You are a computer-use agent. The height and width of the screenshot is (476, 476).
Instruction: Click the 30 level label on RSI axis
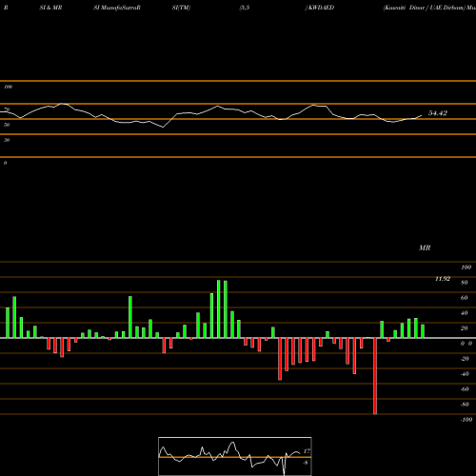(x=7, y=140)
